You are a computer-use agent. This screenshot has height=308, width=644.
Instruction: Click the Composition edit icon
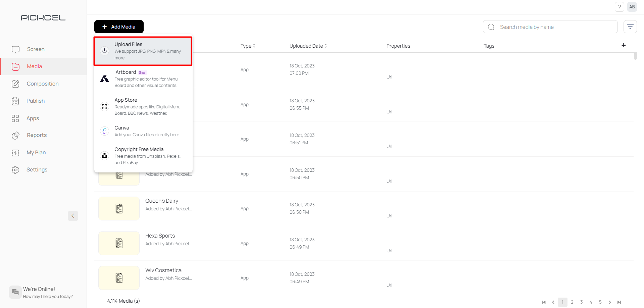tap(15, 84)
